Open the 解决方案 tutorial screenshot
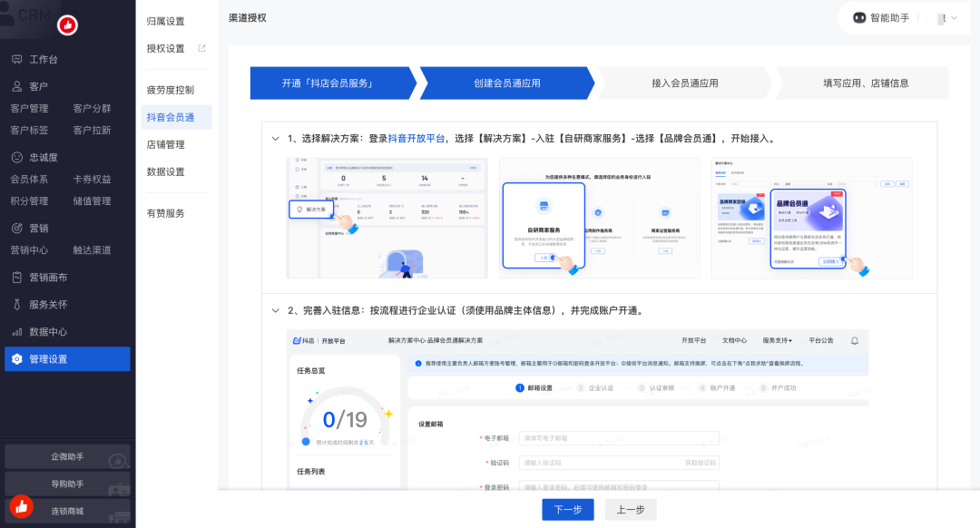 click(x=387, y=218)
